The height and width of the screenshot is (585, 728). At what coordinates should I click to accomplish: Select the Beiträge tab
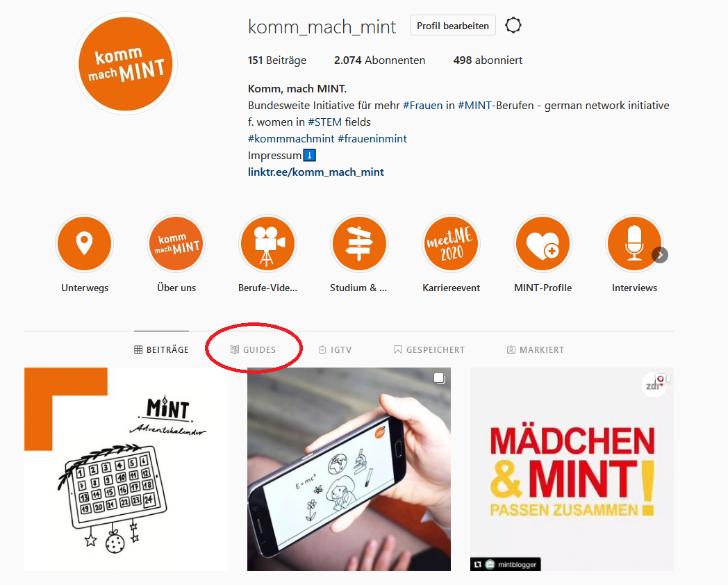pos(161,349)
